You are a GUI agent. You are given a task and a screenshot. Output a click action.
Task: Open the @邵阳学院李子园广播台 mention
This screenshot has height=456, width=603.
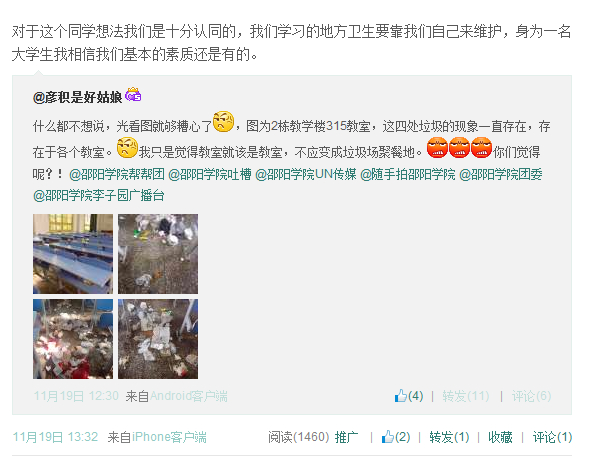(x=99, y=196)
